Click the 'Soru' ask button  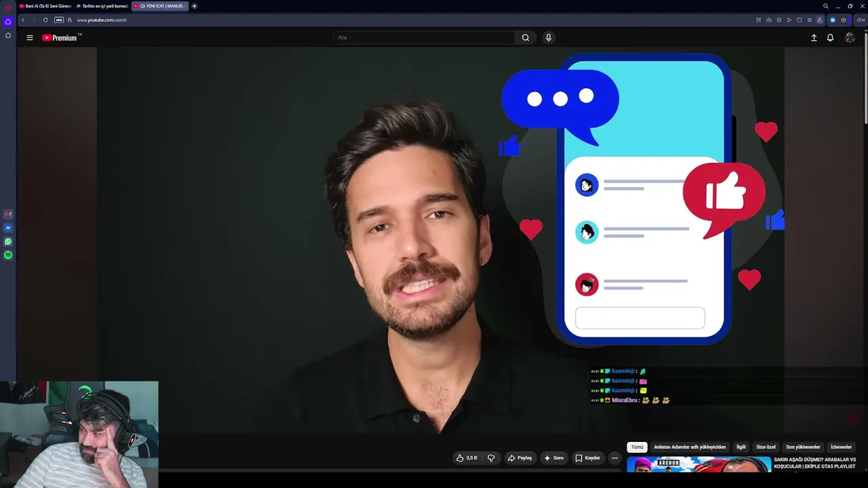553,458
